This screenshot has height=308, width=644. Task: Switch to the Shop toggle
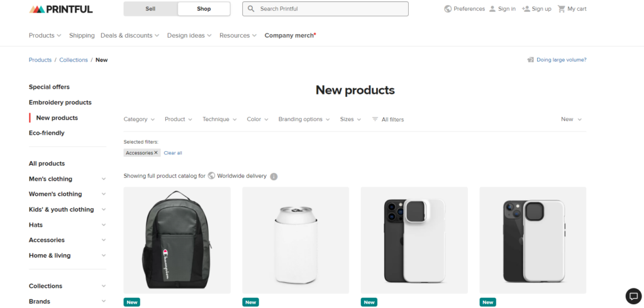pos(204,9)
